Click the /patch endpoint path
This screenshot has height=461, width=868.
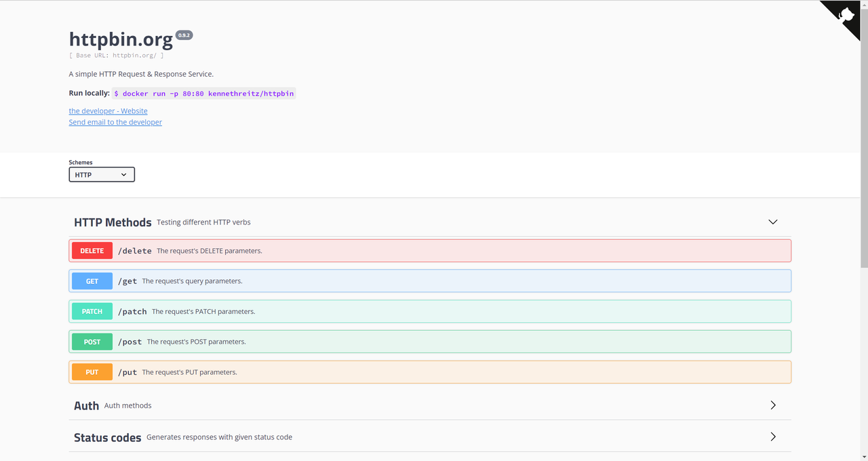tap(132, 312)
